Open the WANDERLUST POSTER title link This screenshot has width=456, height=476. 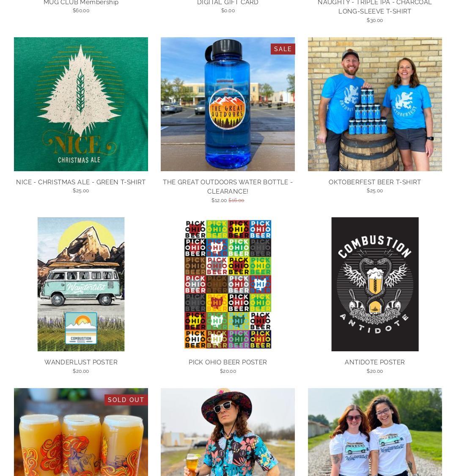tap(81, 362)
